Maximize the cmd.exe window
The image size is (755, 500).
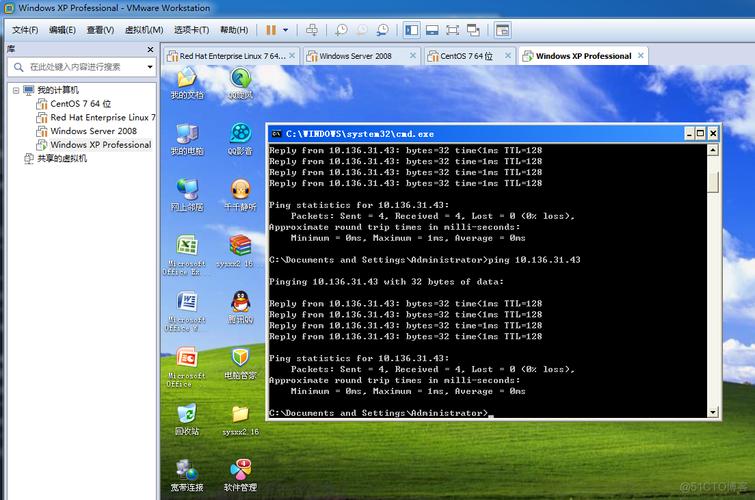pyautogui.click(x=701, y=133)
